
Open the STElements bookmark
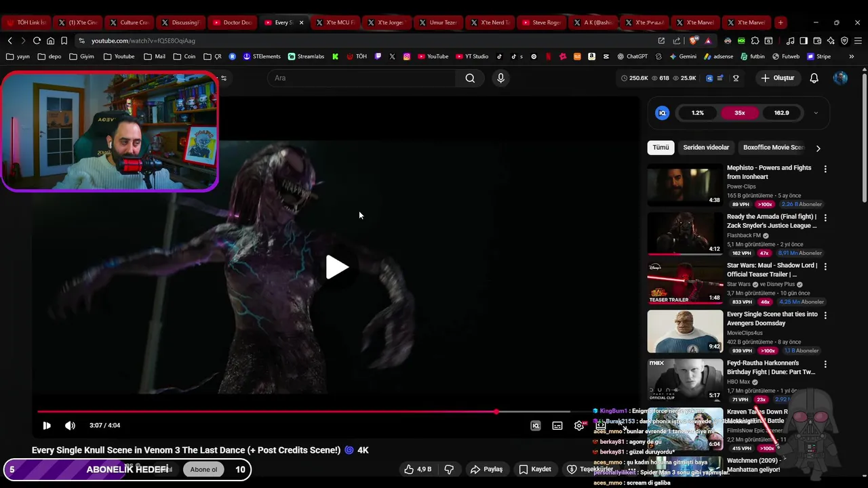(262, 57)
